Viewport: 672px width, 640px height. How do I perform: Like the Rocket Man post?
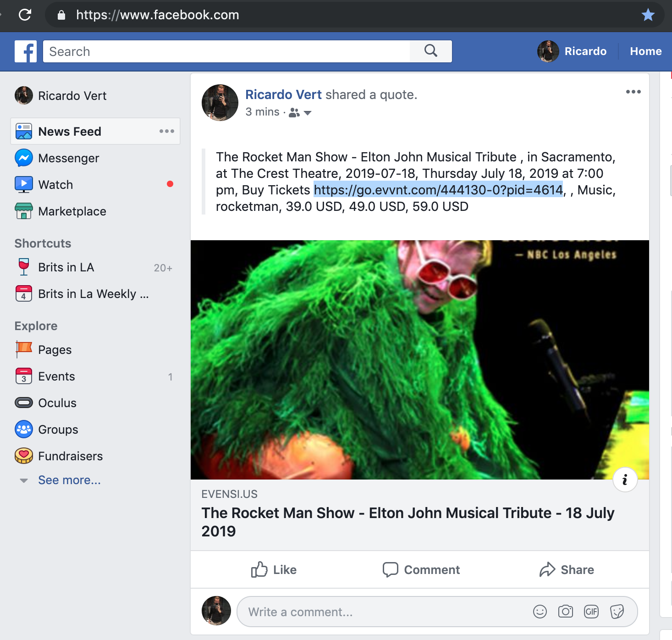(274, 569)
